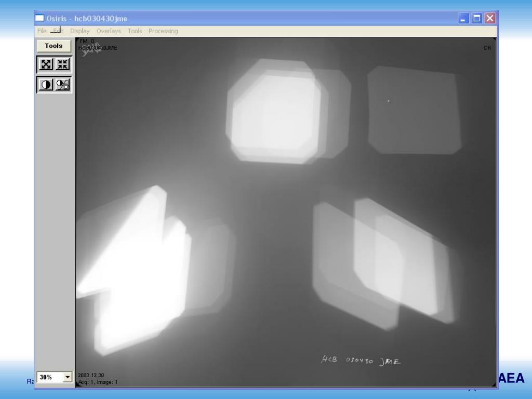Click the zoom-to-fit expand icon
The image size is (532, 399).
(46, 64)
